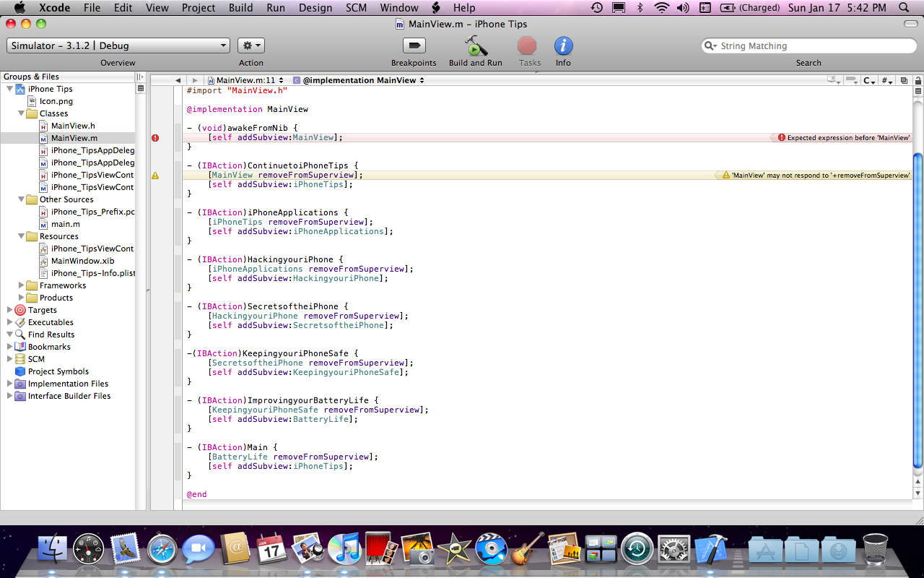This screenshot has height=578, width=924.
Task: Open the Overview Simulator dropdown
Action: tap(118, 46)
